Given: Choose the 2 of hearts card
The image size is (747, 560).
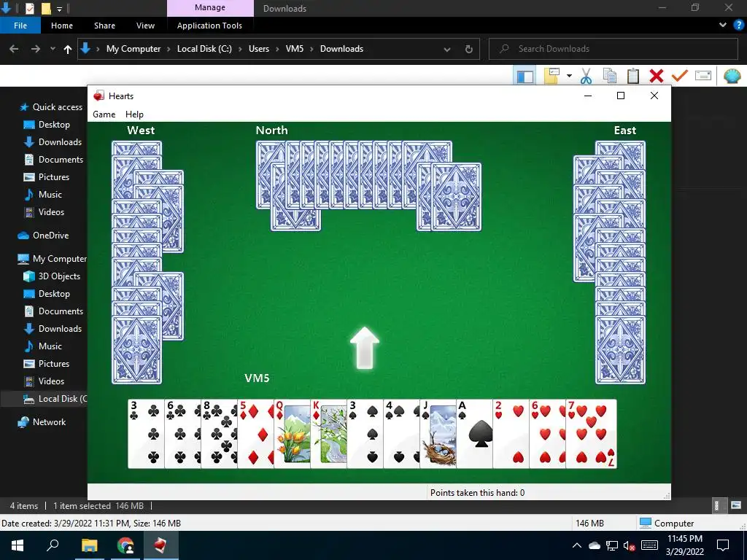Looking at the screenshot, I should coord(511,434).
